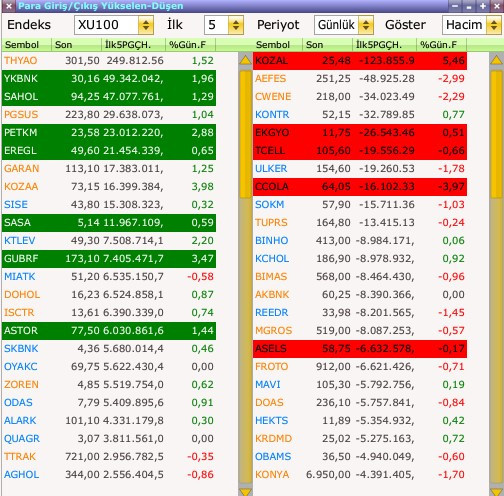
Task: Select the ZOREN symbol
Action: click(x=21, y=385)
